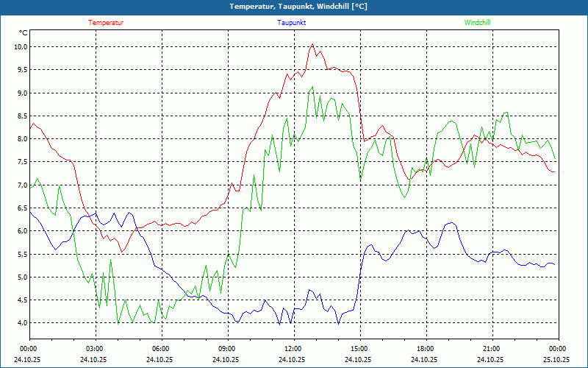Click the red Temperatur legend label
This screenshot has width=588, height=368.
coord(106,23)
